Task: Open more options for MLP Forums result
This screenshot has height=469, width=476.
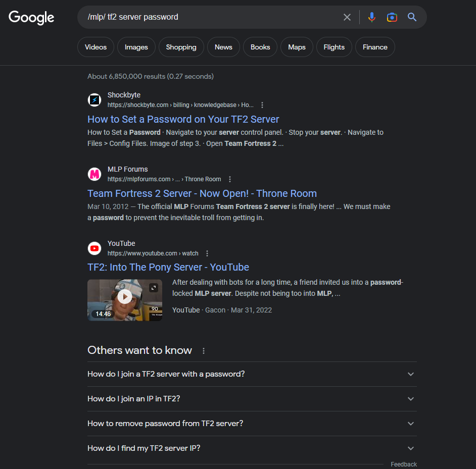Action: [230, 179]
